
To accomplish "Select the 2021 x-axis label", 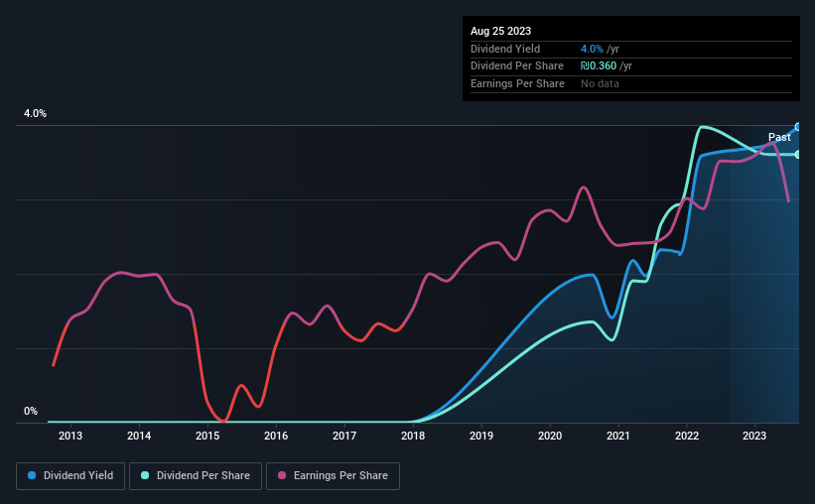I will click(x=618, y=436).
